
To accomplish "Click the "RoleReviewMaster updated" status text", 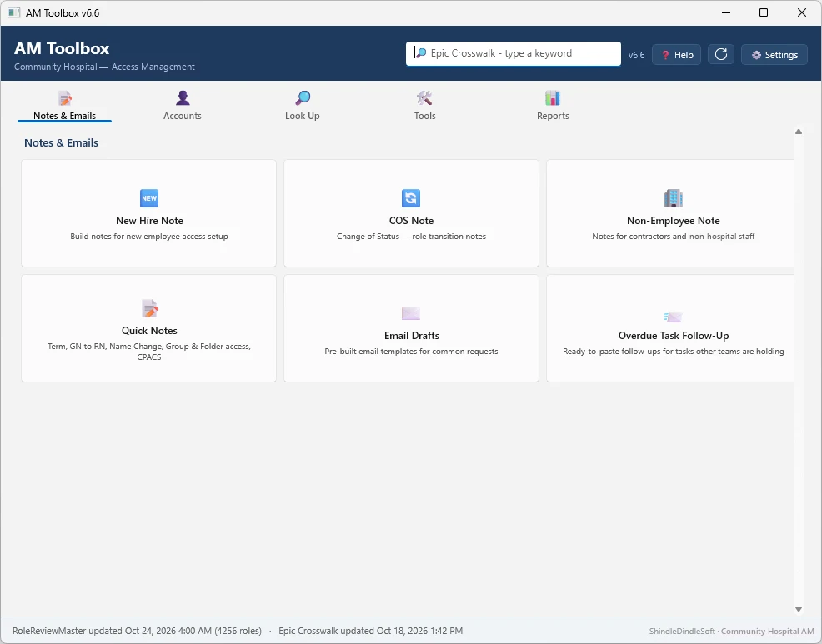I will click(x=137, y=631).
